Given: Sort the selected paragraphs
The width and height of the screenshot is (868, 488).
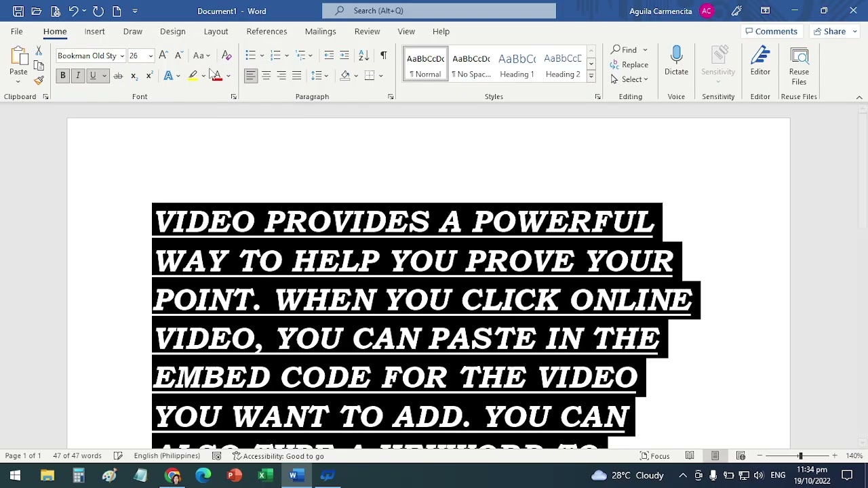Looking at the screenshot, I should 364,56.
